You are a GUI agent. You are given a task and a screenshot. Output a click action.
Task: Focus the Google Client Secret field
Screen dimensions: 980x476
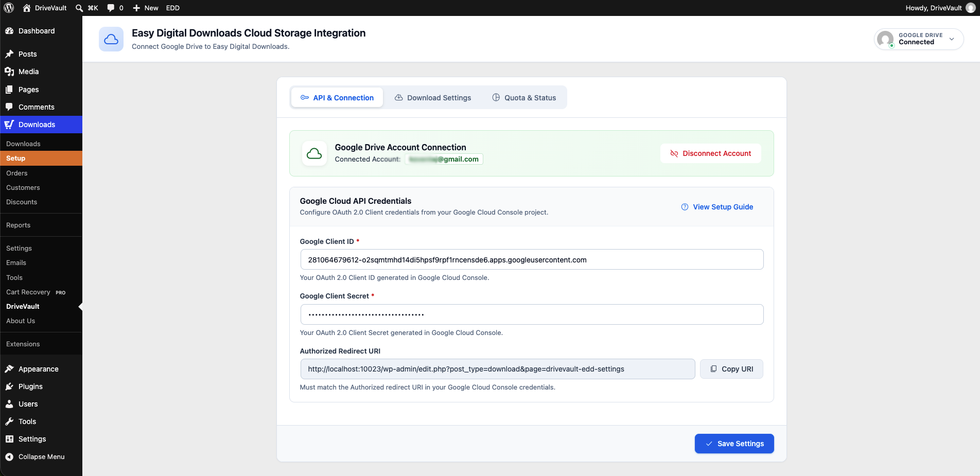532,314
